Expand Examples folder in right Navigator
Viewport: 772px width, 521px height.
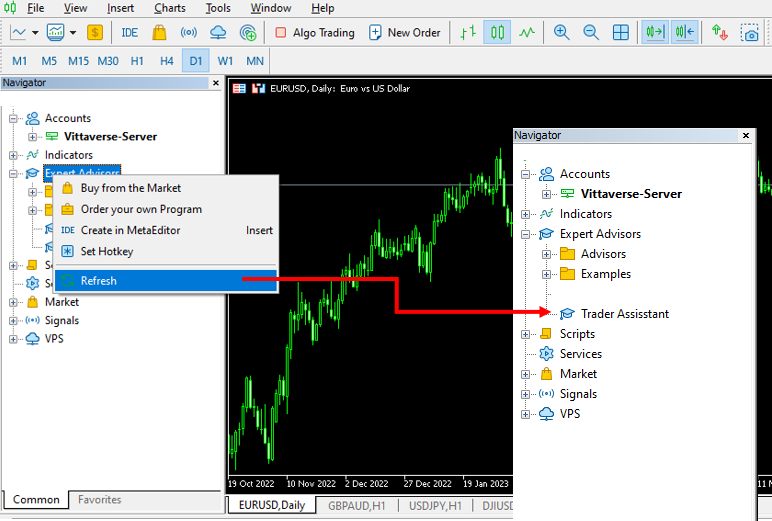coord(547,274)
